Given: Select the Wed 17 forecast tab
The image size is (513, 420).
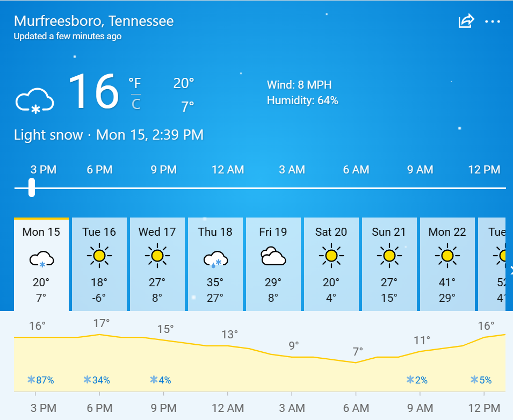Looking at the screenshot, I should pyautogui.click(x=157, y=264).
